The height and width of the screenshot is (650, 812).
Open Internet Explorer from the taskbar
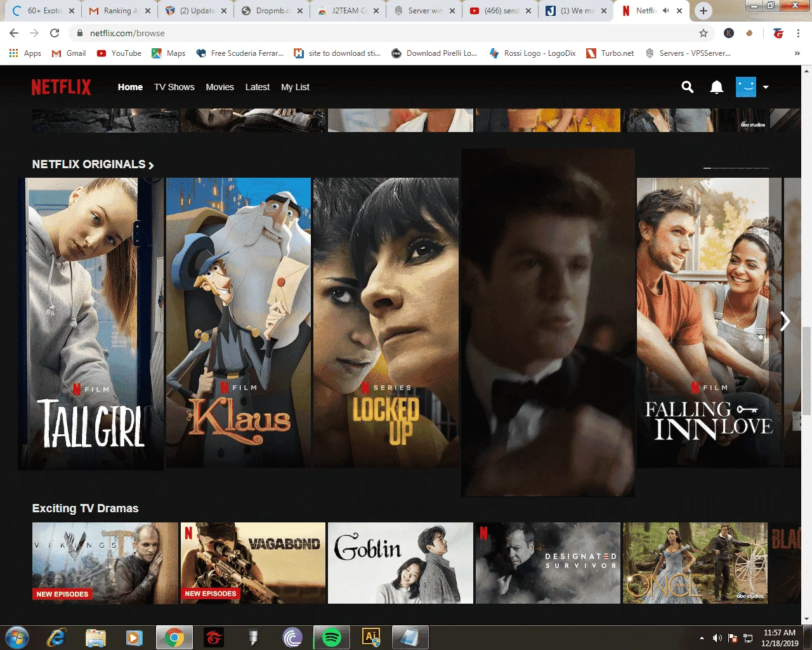[x=56, y=637]
